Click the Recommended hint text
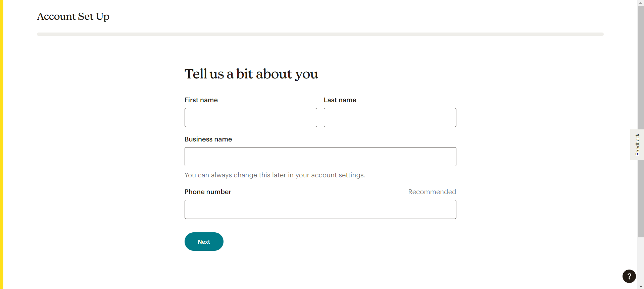 coord(432,192)
